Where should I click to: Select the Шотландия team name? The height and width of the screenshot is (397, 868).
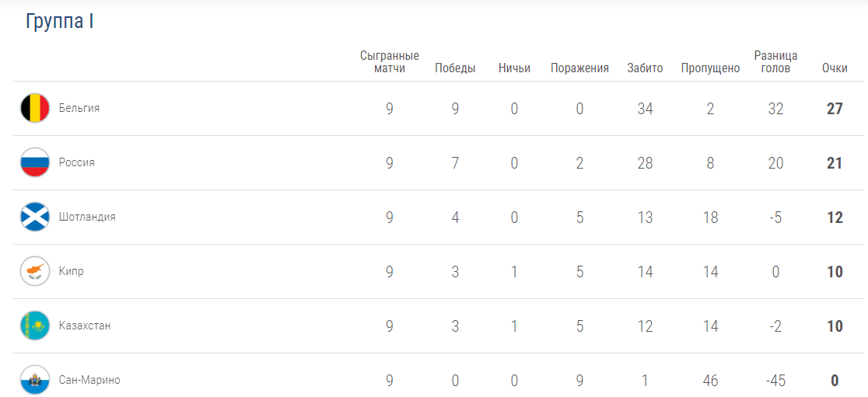87,218
